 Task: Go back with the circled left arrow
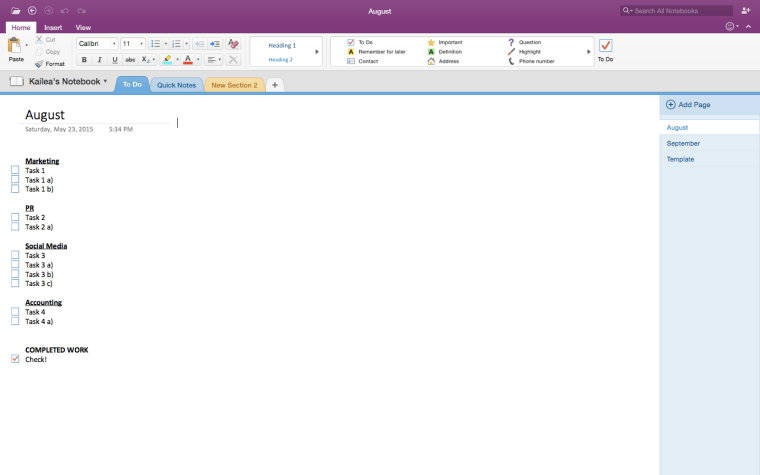pyautogui.click(x=32, y=11)
